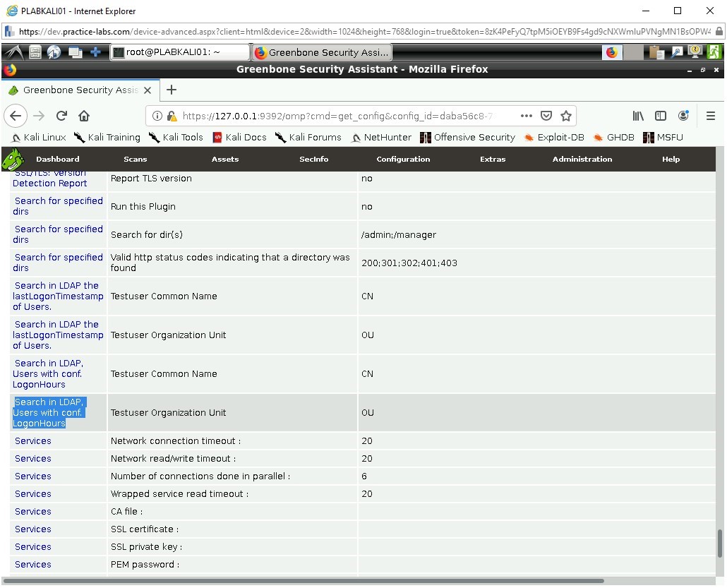Click the Firefox Account icon
Viewport: 727px width, 588px height.
pyautogui.click(x=683, y=116)
